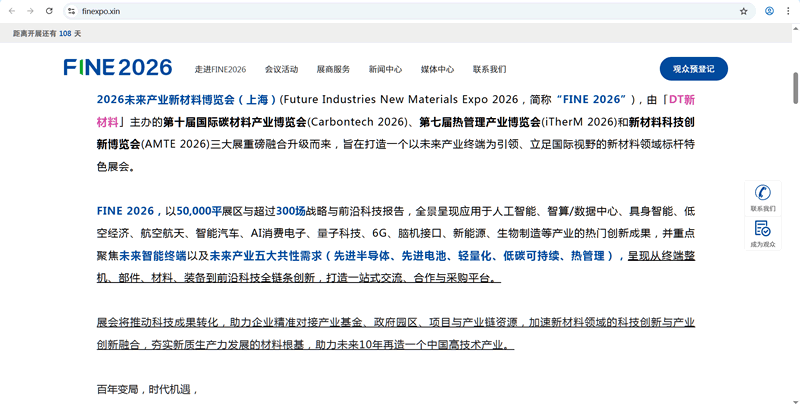Click the browser forward arrow

point(30,11)
